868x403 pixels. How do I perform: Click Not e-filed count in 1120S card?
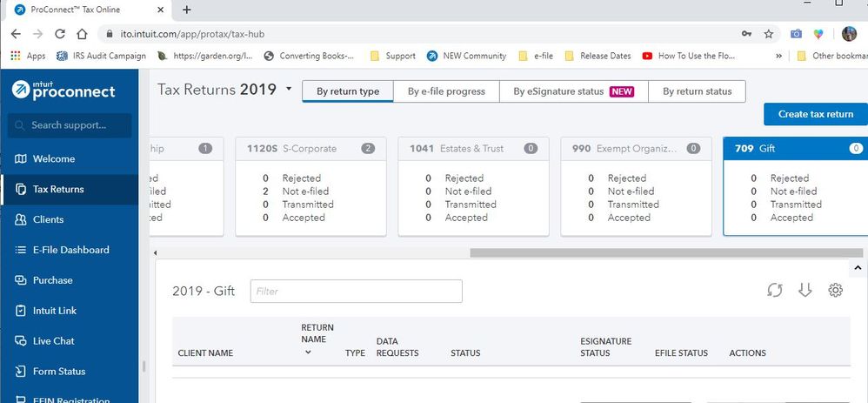(266, 191)
